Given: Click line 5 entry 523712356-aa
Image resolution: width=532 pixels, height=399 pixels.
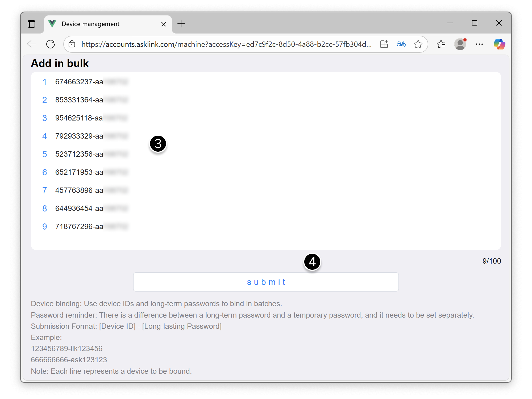Looking at the screenshot, I should coord(79,154).
